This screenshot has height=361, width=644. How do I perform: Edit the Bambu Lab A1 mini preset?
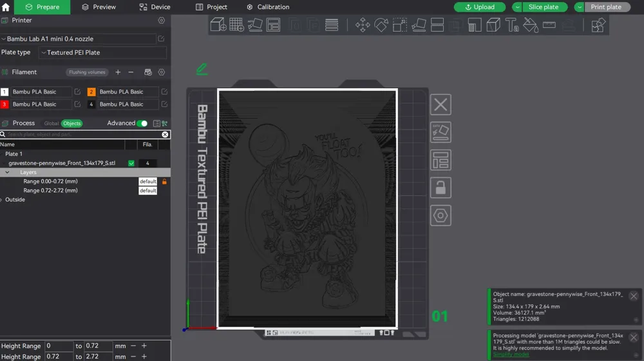161,39
